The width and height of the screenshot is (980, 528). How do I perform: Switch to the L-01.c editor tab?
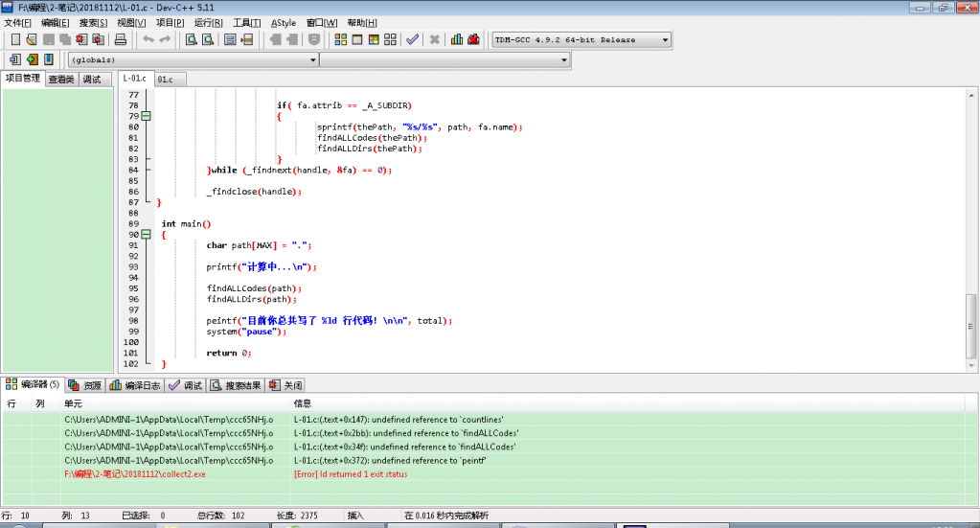point(135,79)
